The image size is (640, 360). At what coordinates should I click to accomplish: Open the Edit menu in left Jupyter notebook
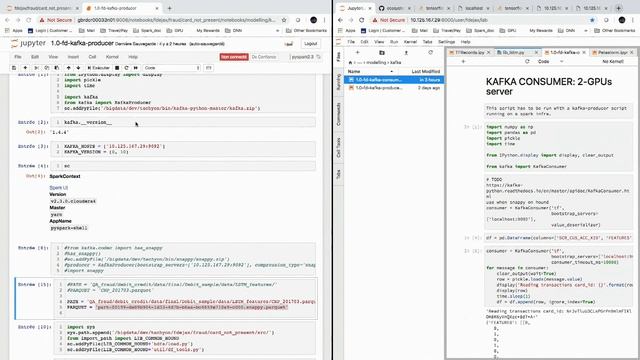point(35,57)
